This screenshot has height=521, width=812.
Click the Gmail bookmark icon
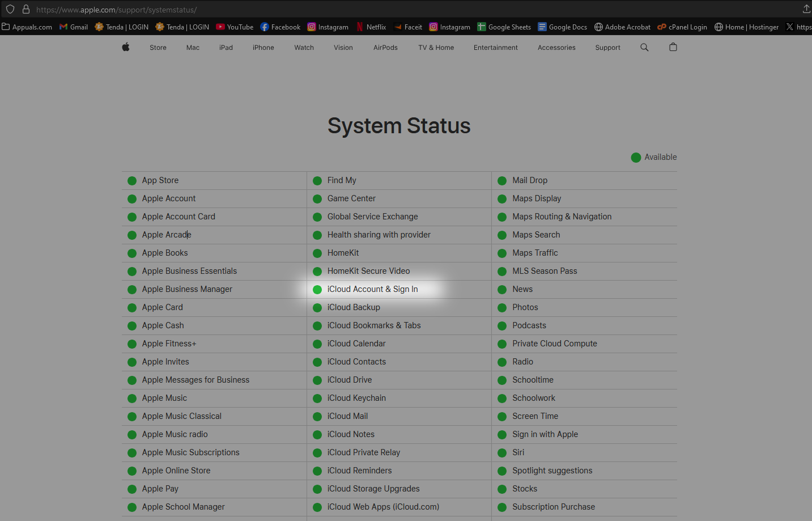63,27
